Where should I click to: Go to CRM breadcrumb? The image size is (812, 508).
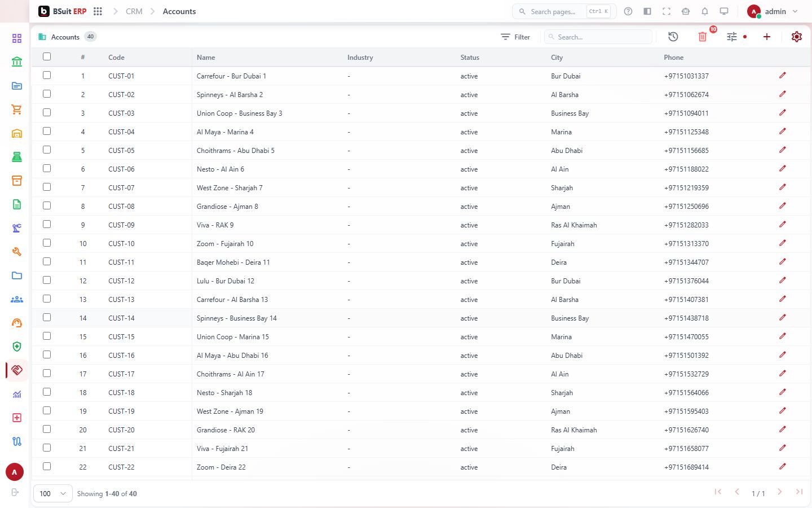(134, 11)
